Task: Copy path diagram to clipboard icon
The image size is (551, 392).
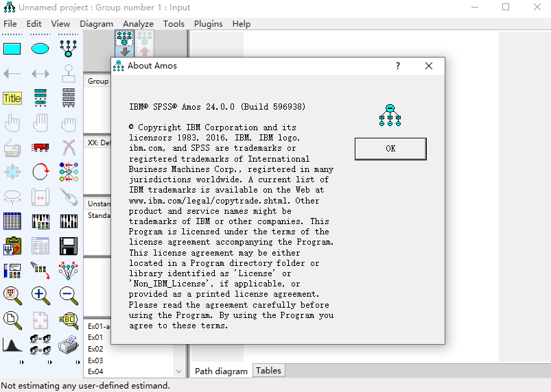Action: 12,246
